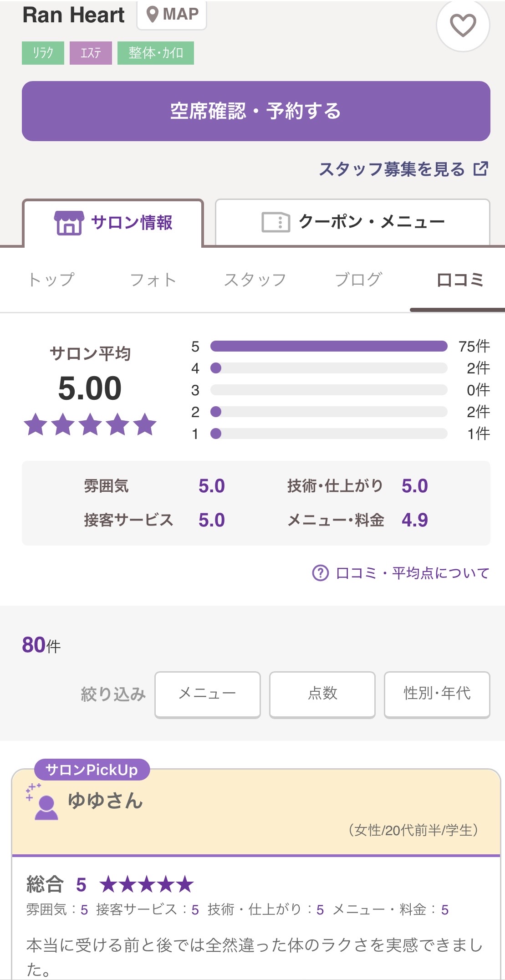Switch to the フォト tab

153,280
